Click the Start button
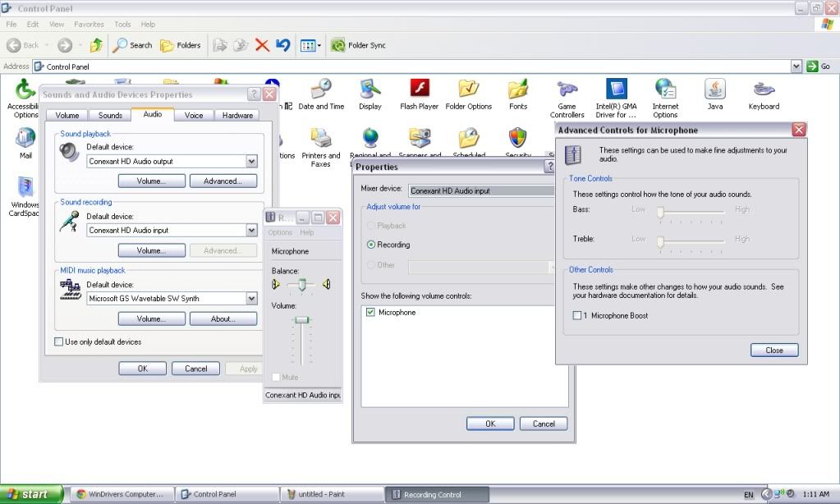 [31, 494]
